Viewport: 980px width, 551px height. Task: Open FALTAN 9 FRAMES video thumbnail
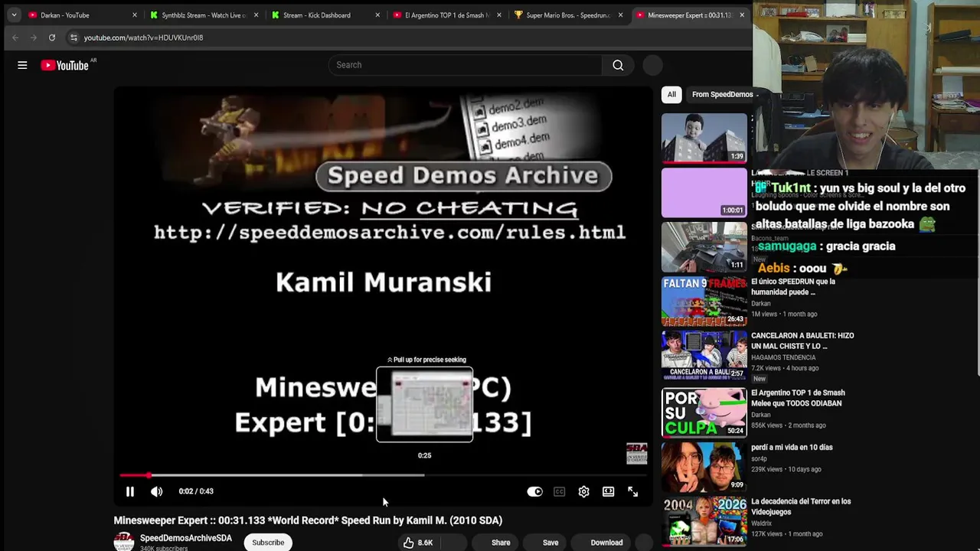704,302
